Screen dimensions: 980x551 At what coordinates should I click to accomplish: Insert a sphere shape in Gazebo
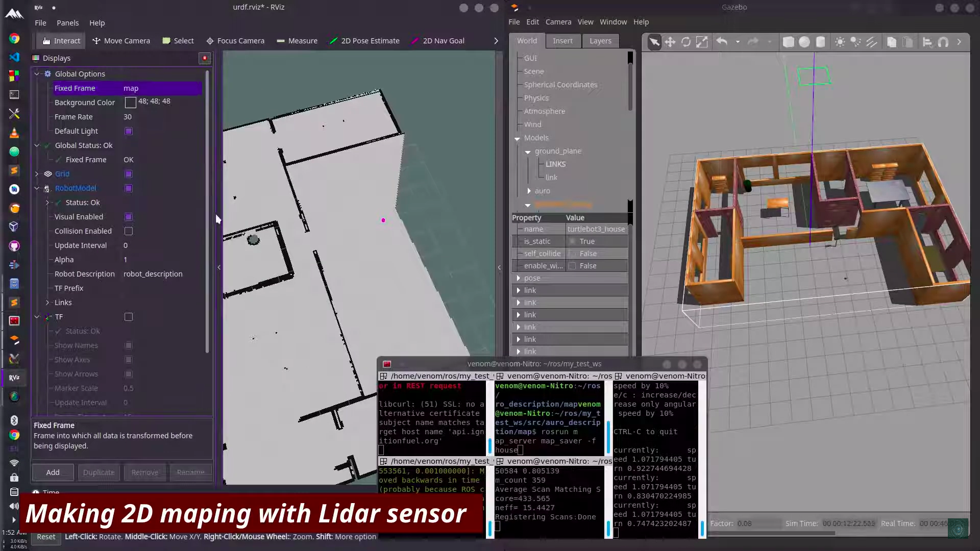click(804, 42)
